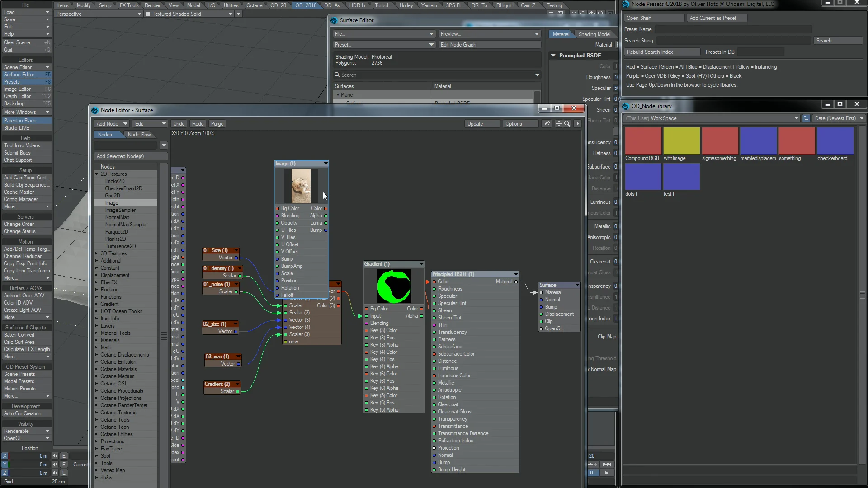
Task: Switch to the Shading Model tab
Action: click(x=594, y=34)
